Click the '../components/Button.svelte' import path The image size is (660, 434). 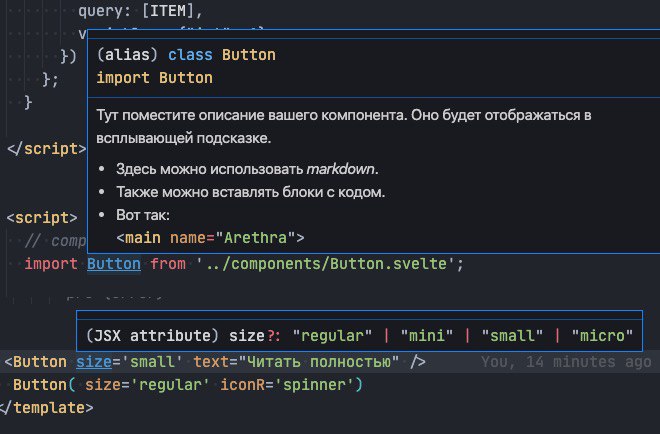pos(325,264)
